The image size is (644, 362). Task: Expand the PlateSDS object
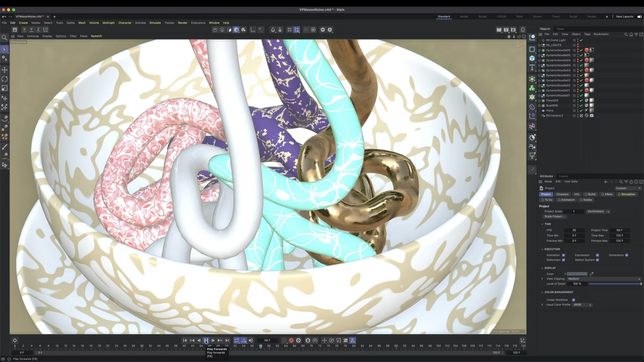coord(540,101)
